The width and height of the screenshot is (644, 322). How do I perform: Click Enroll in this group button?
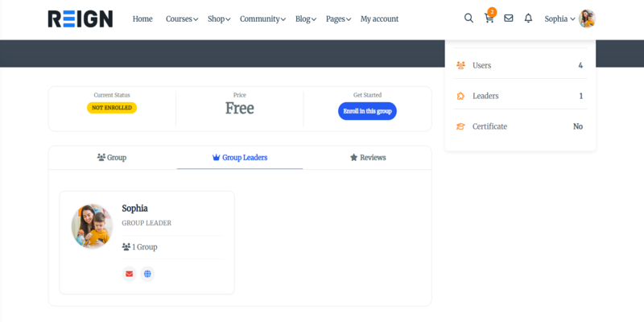point(367,111)
